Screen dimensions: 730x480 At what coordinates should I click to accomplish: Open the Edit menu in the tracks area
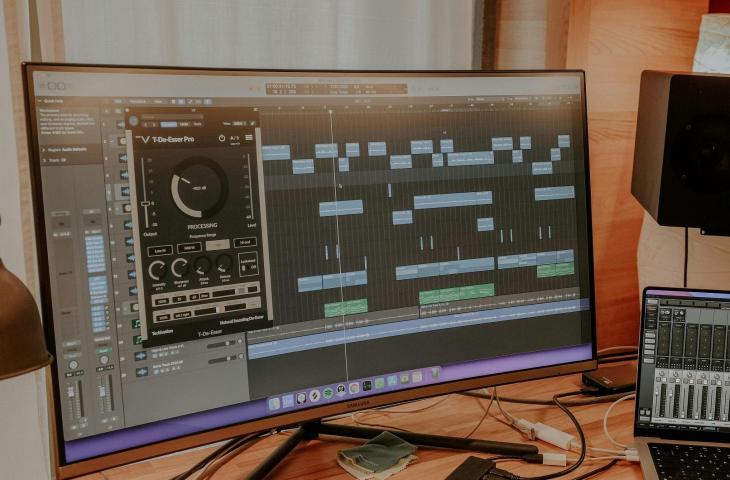pyautogui.click(x=118, y=101)
